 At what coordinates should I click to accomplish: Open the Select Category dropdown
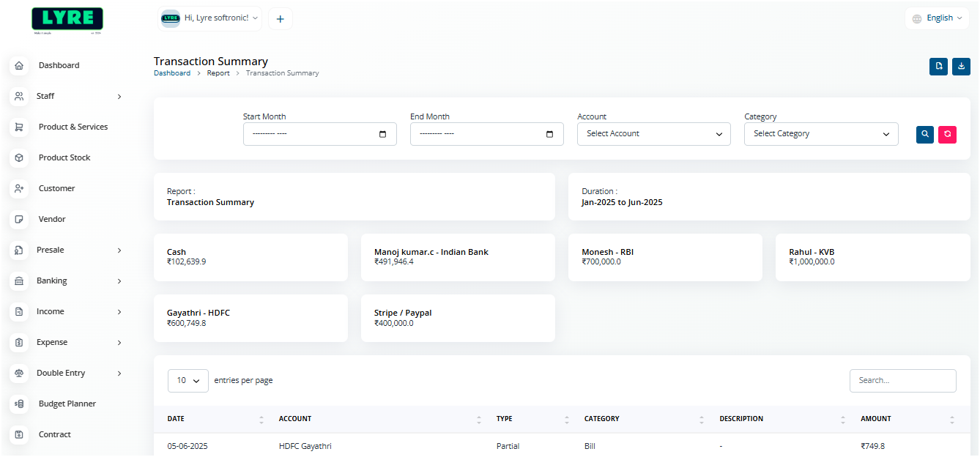[820, 134]
